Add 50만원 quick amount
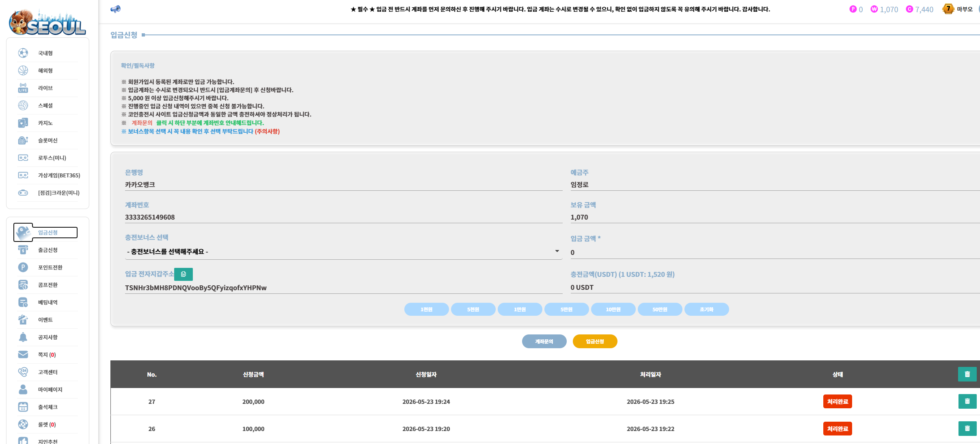The width and height of the screenshot is (980, 444). coord(660,309)
